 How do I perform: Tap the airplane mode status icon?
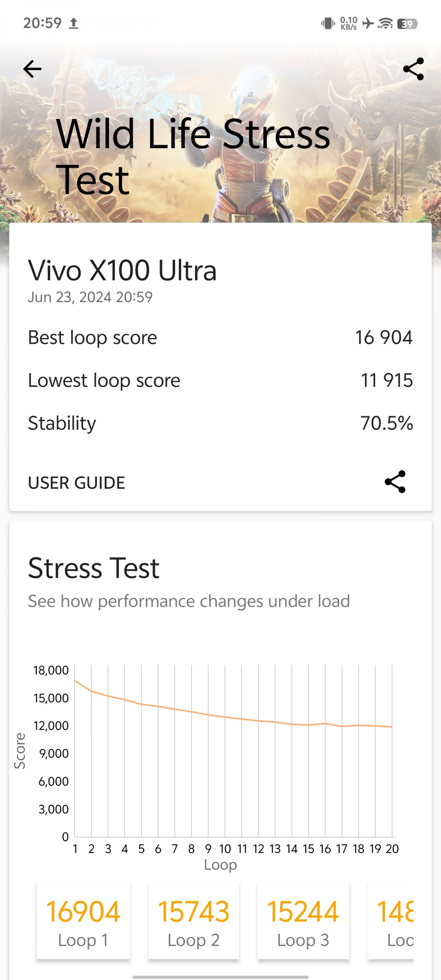click(x=368, y=23)
